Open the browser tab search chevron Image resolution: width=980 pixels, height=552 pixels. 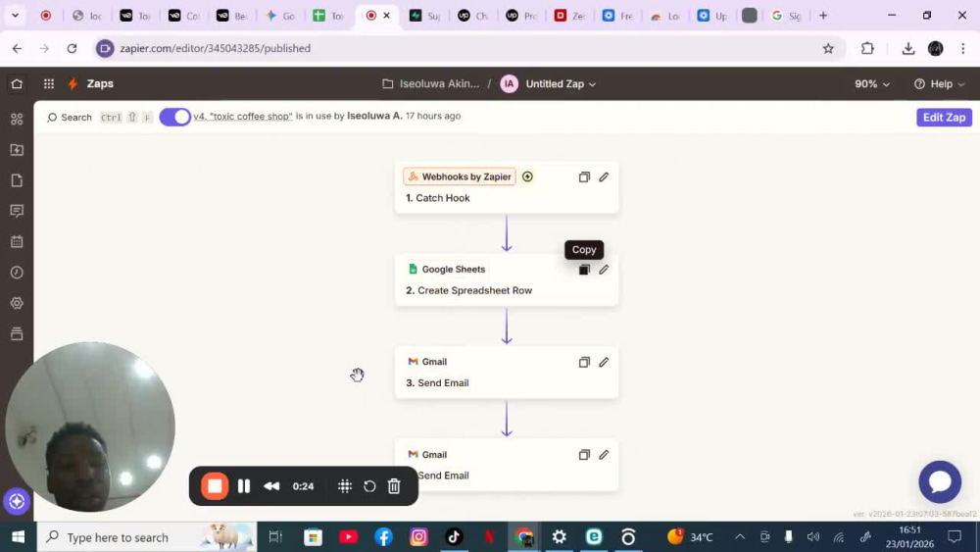point(15,16)
